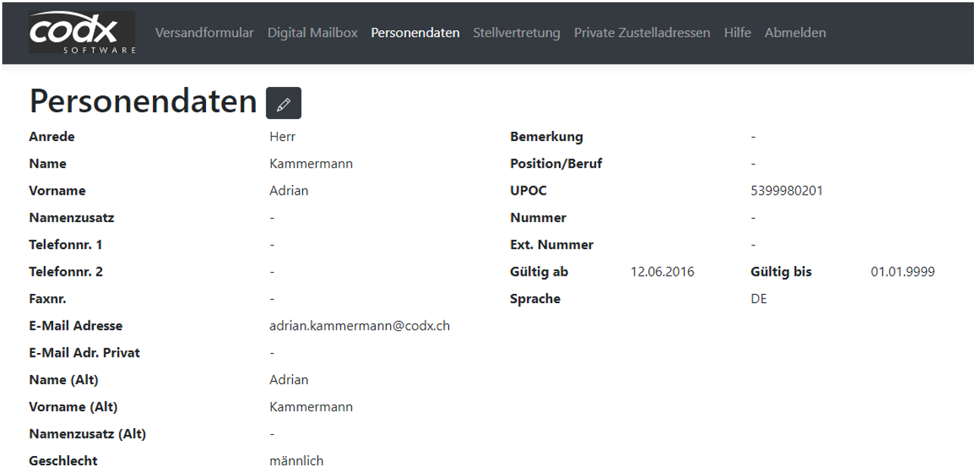Click the Sprache value DE

758,299
